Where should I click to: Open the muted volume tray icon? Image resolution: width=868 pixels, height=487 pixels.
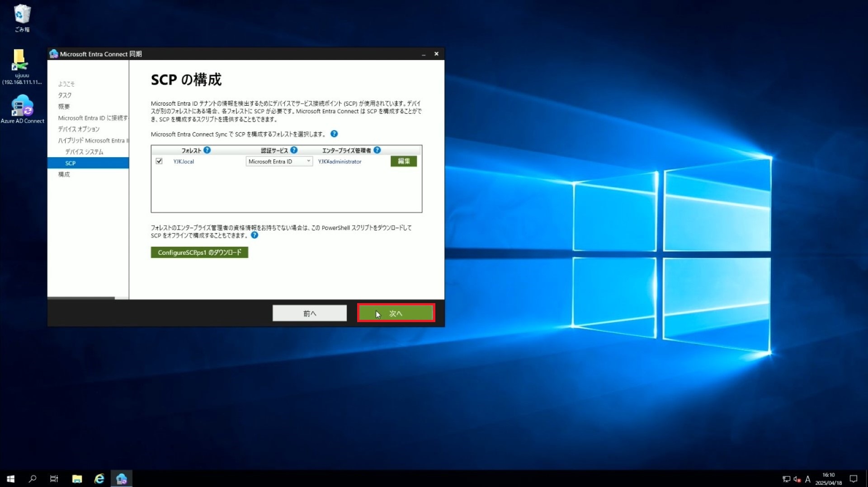tap(797, 479)
